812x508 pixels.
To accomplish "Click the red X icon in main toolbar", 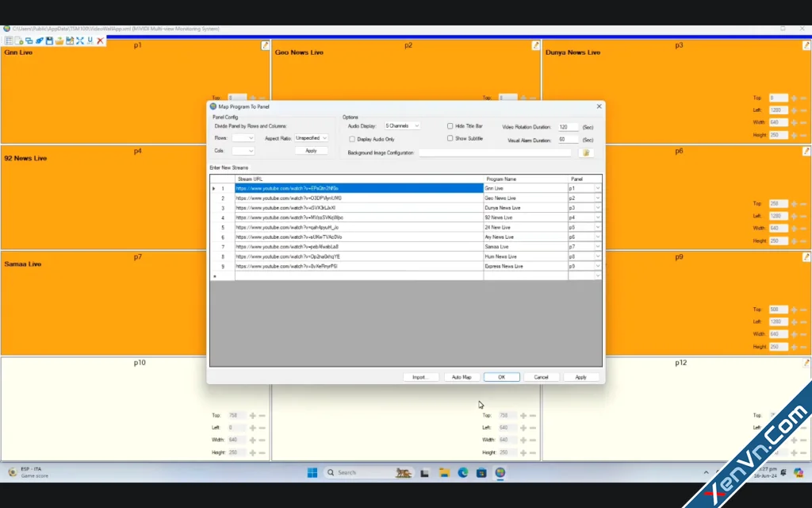I will coord(101,40).
